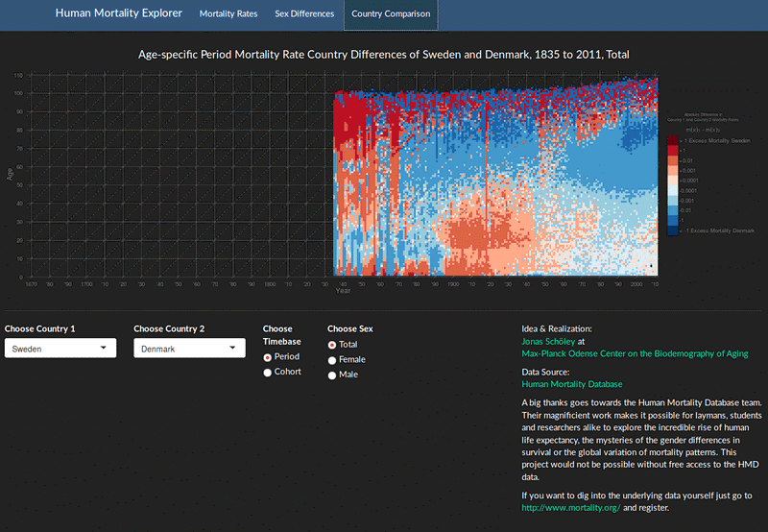Open the Human Mortality Database link
The width and height of the screenshot is (768, 532).
point(571,384)
